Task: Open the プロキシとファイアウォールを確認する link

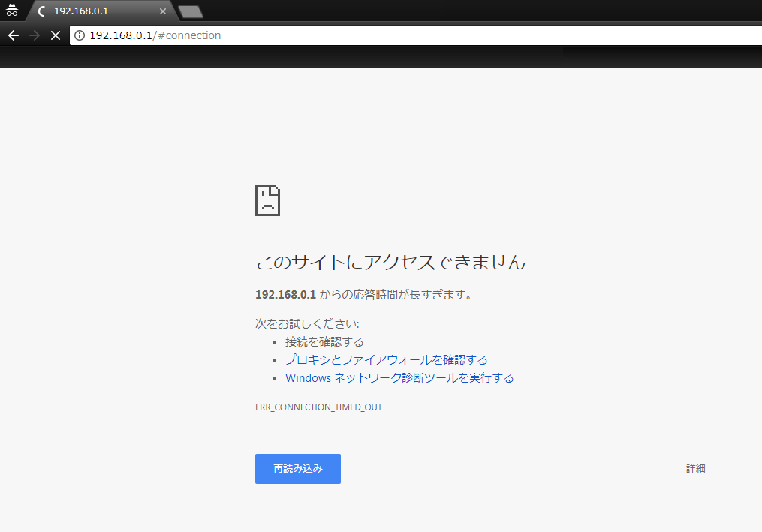Action: [386, 359]
